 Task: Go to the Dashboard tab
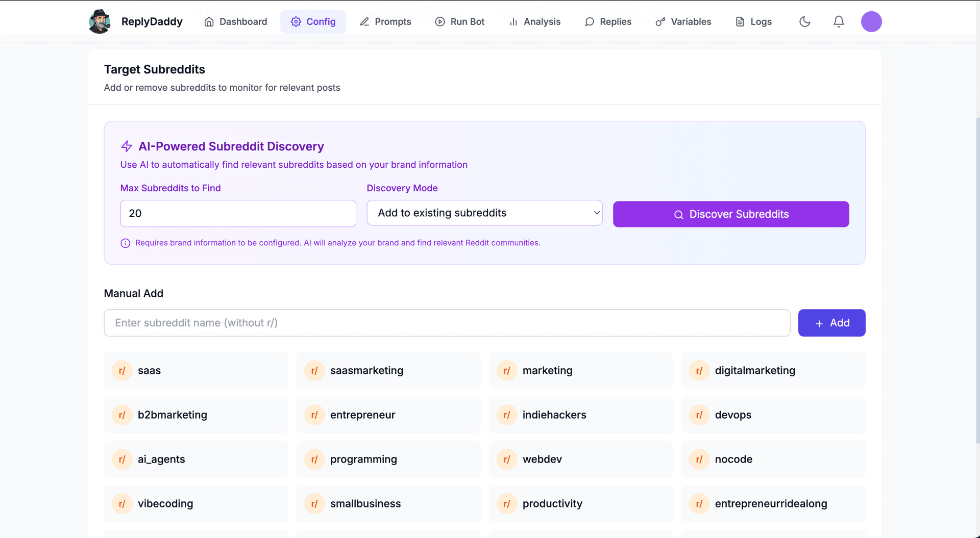click(236, 21)
